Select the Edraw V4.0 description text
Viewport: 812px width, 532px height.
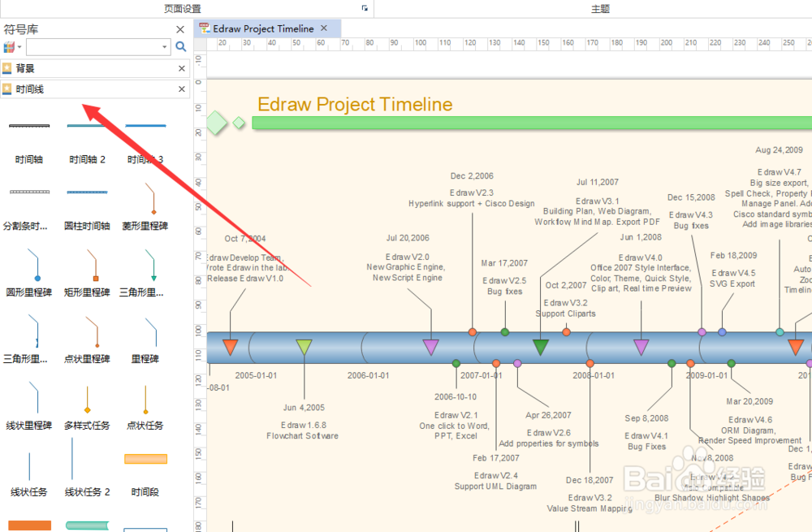click(641, 273)
